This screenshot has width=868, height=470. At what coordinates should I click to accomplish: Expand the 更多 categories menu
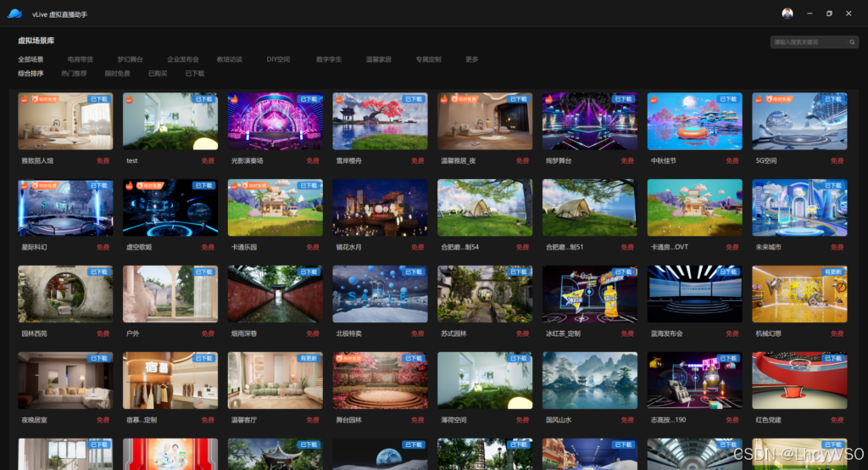coord(471,59)
